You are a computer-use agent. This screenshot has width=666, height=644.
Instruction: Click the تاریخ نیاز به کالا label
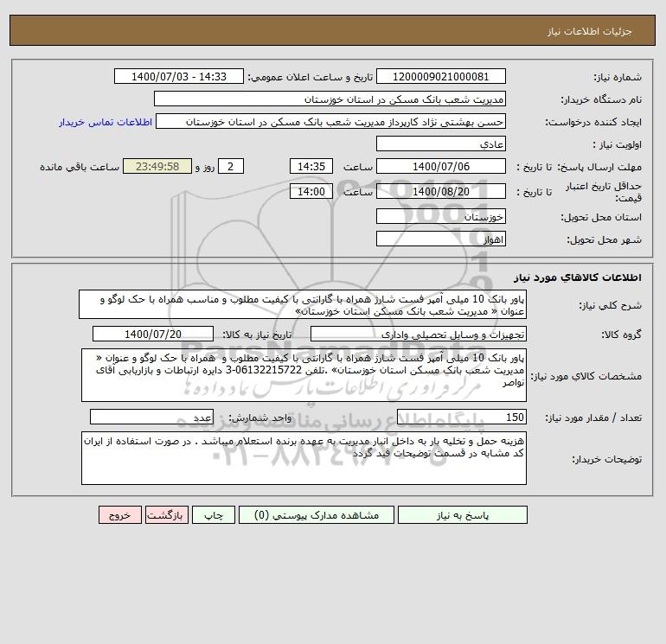coord(258,335)
